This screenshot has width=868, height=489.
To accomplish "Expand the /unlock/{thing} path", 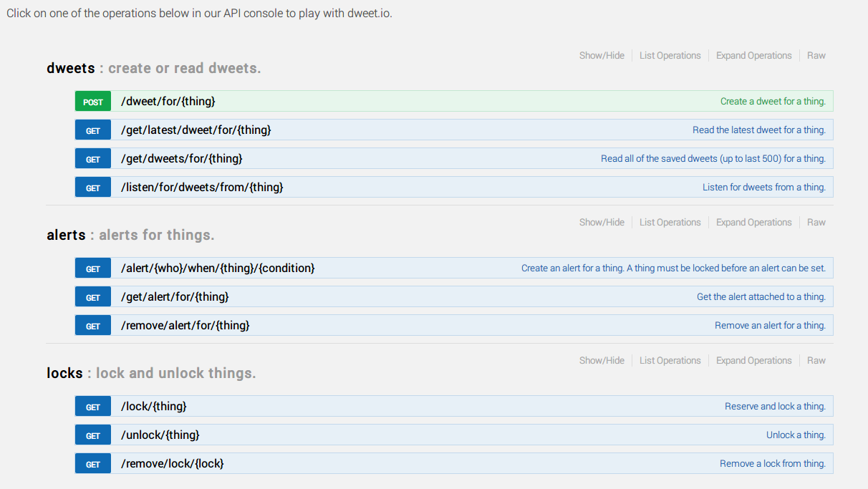I will 160,435.
